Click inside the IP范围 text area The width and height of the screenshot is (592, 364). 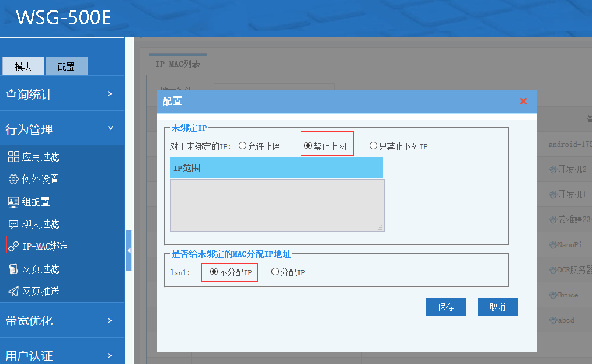click(277, 205)
